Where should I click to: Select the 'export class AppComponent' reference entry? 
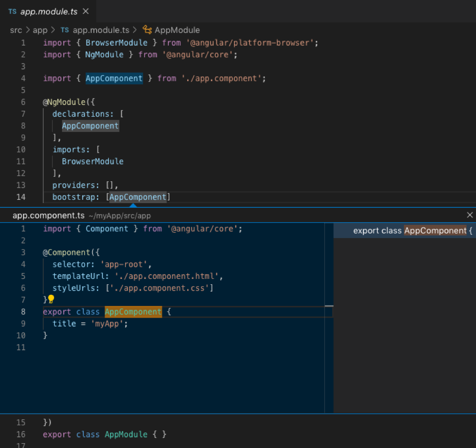(412, 231)
